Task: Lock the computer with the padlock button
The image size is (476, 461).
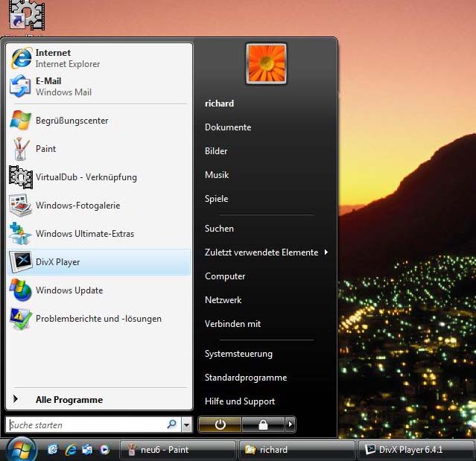Action: point(263,425)
